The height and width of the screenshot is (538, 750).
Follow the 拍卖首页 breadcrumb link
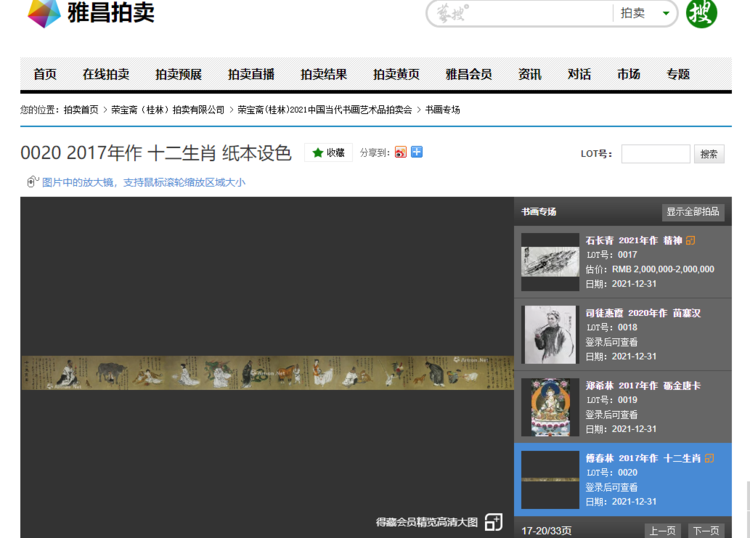tap(81, 110)
